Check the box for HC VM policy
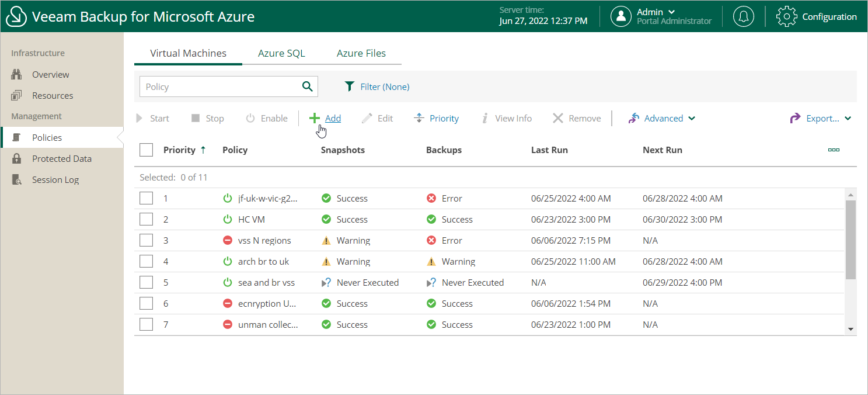 pos(146,220)
